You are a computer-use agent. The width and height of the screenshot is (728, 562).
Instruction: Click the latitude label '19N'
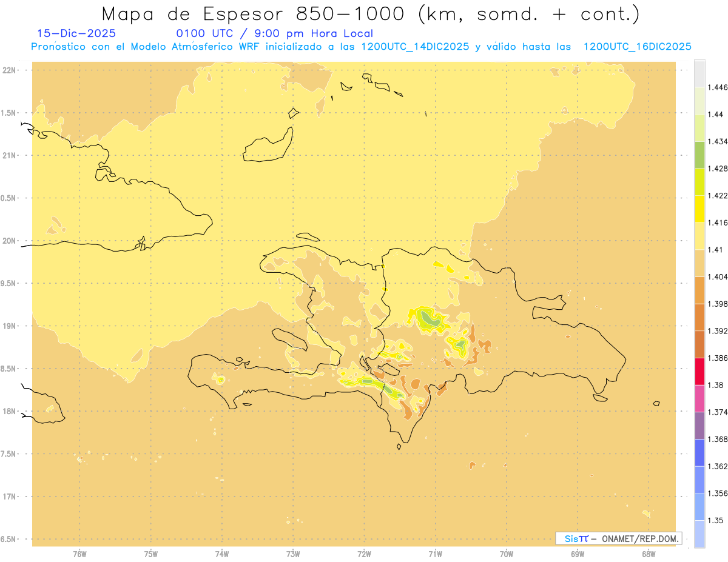[9, 326]
